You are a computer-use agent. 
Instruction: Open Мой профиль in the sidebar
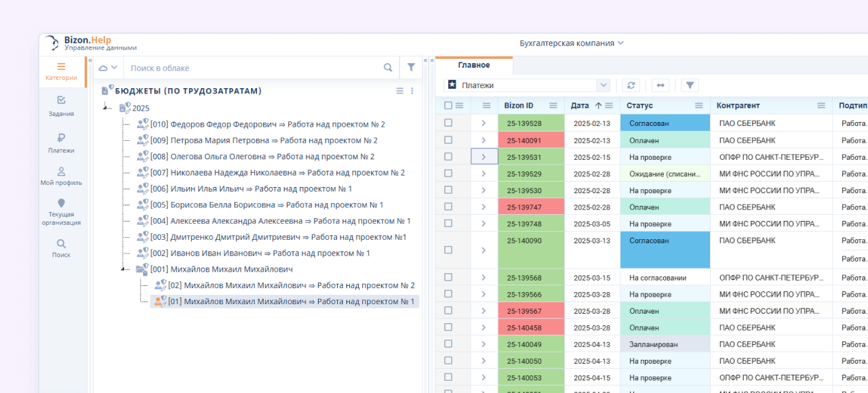coord(62,176)
